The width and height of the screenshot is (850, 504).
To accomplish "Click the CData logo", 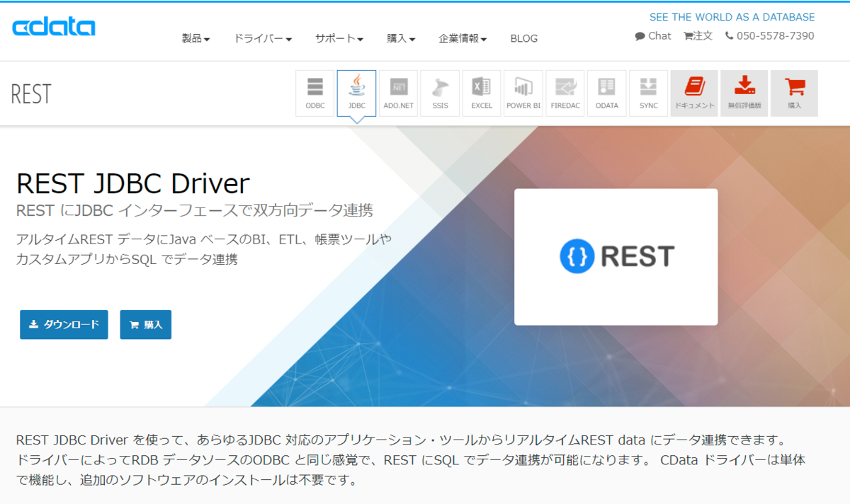I will pos(54,27).
